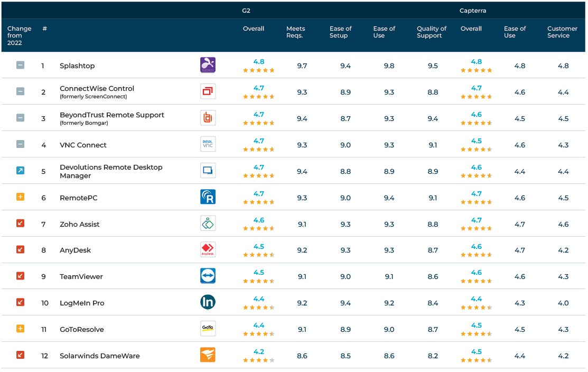Click the (formerly Bomgar) subtitle
588x372 pixels.
coord(84,123)
